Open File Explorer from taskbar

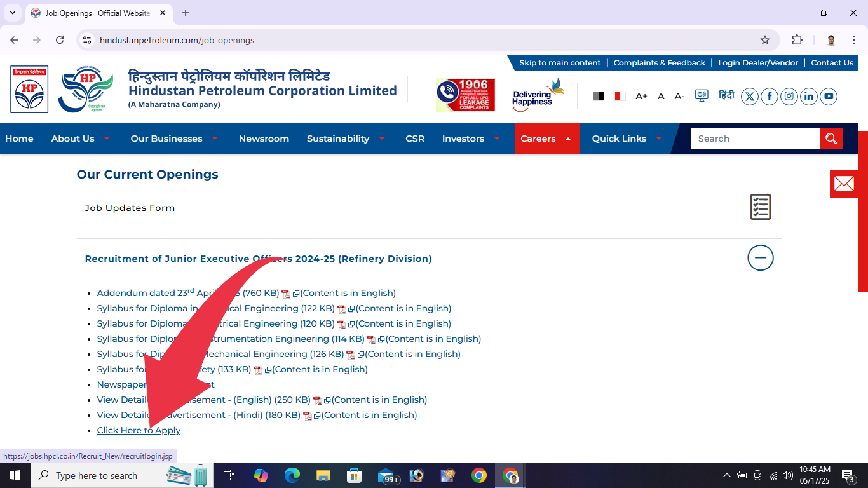323,475
